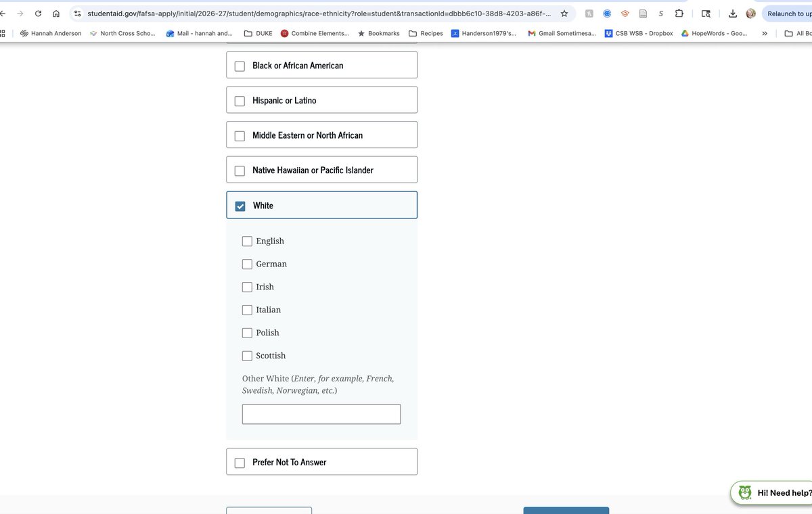The image size is (812, 514).
Task: Check Native Hawaiian or Pacific Islander
Action: pos(240,170)
